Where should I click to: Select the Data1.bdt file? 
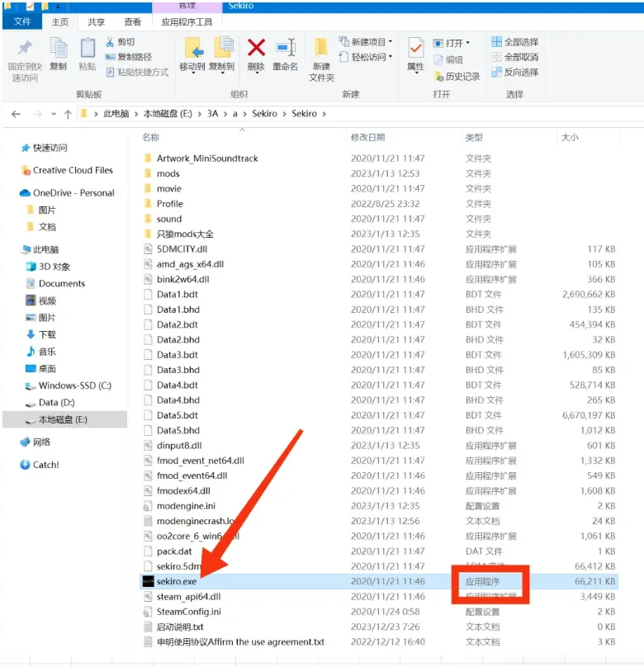point(178,295)
